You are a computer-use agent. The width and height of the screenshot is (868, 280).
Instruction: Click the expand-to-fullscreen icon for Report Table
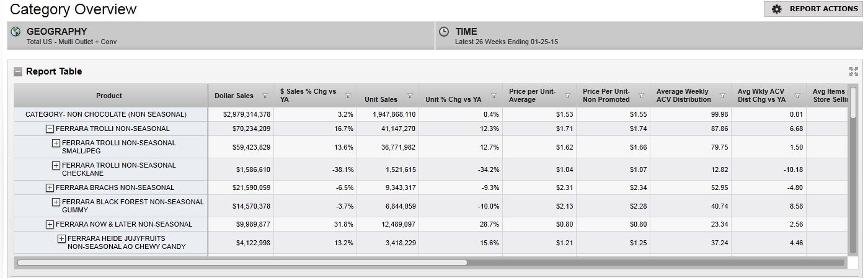pos(853,71)
